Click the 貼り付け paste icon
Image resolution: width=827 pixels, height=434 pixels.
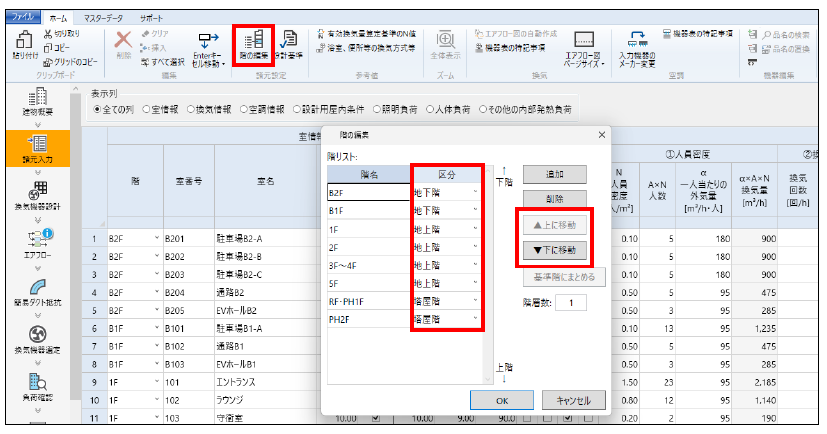pos(21,43)
